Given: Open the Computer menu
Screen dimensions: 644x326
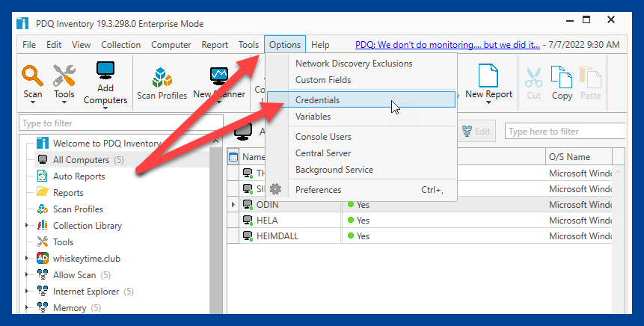Looking at the screenshot, I should (171, 45).
